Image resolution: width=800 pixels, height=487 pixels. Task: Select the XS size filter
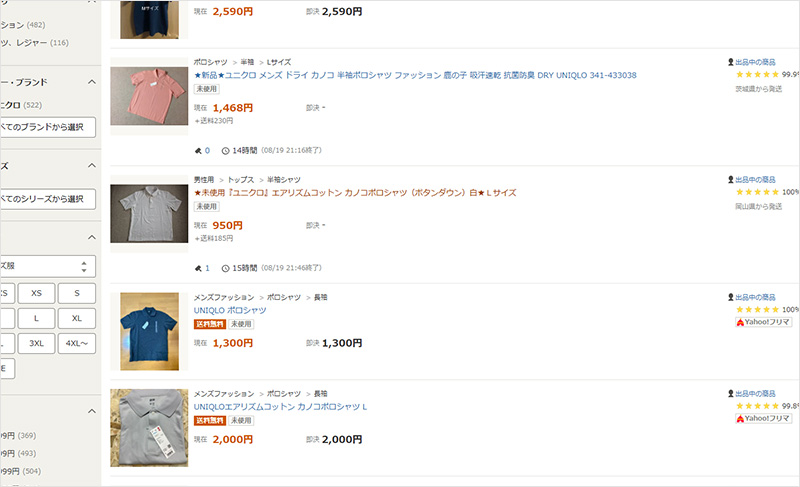[x=36, y=293]
